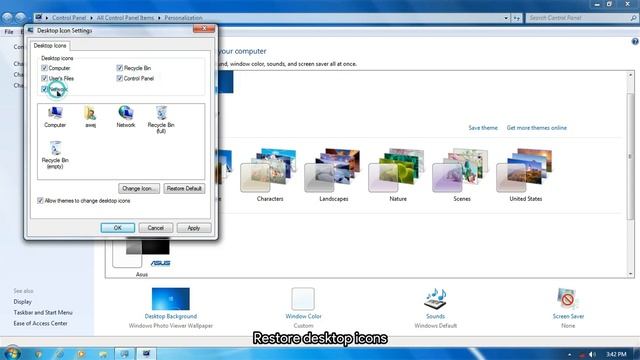640x360 pixels.
Task: Click the Back navigation arrow
Action: [7, 18]
